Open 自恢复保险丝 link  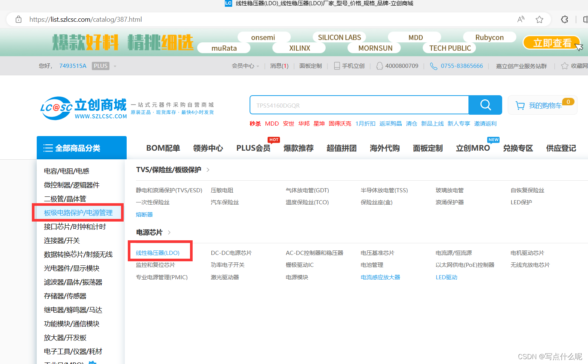tap(527, 190)
